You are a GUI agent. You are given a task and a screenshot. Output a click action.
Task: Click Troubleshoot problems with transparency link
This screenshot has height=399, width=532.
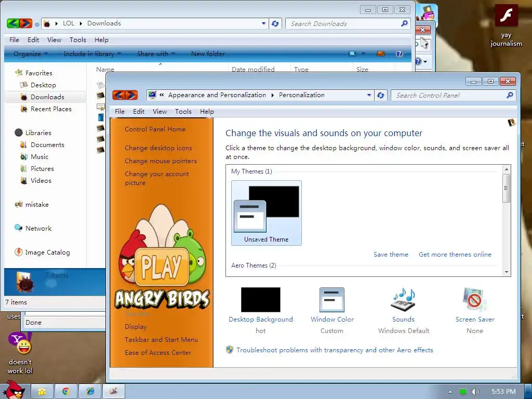pyautogui.click(x=335, y=350)
